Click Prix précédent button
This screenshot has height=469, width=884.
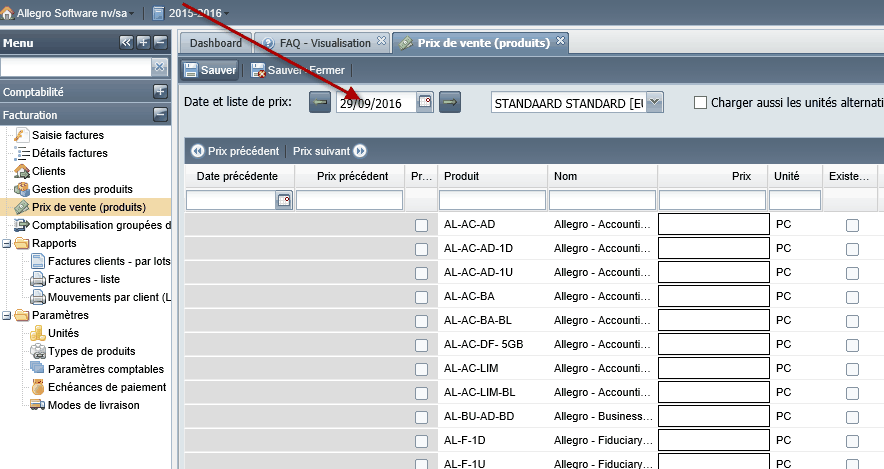[x=235, y=151]
